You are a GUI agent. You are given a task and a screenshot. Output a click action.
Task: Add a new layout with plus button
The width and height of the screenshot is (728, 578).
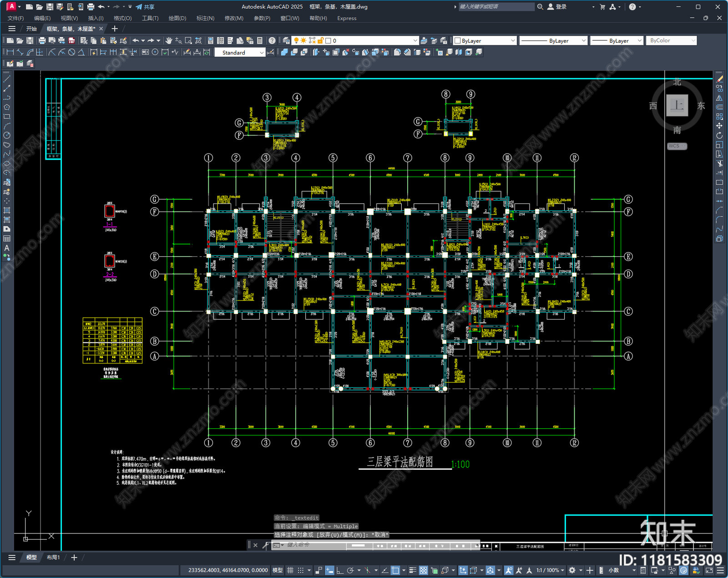[x=74, y=558]
